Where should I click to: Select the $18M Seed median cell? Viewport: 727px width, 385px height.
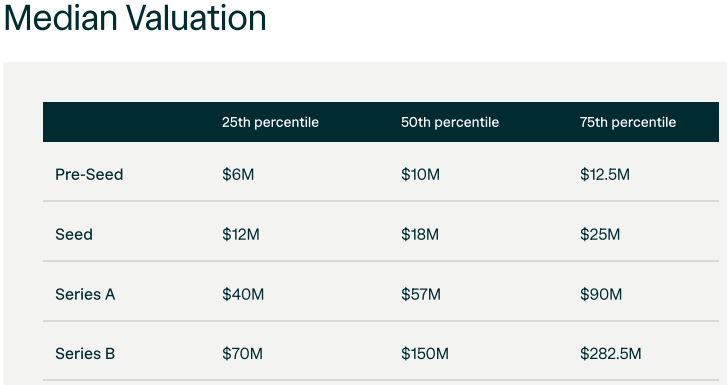pyautogui.click(x=420, y=234)
